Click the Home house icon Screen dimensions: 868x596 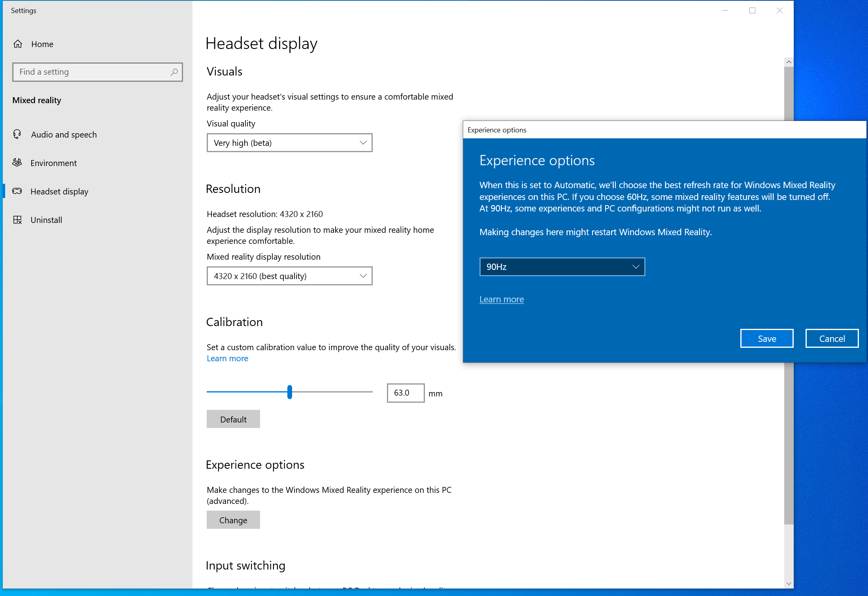point(18,44)
